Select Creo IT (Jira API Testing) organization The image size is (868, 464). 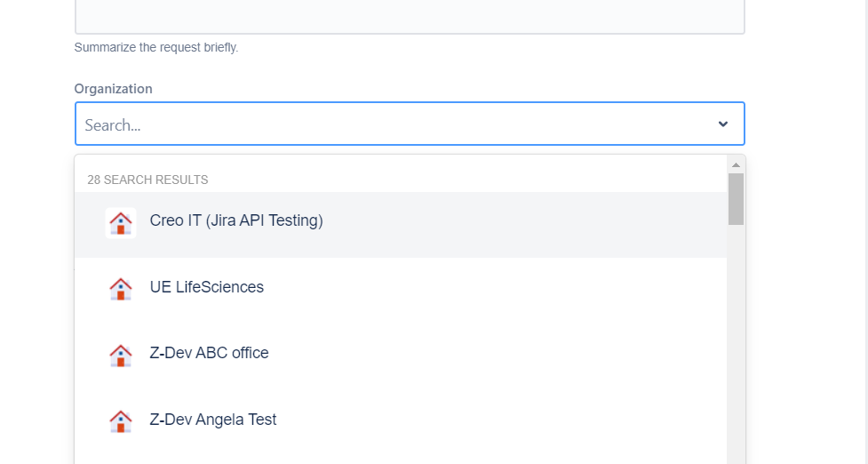[236, 221]
